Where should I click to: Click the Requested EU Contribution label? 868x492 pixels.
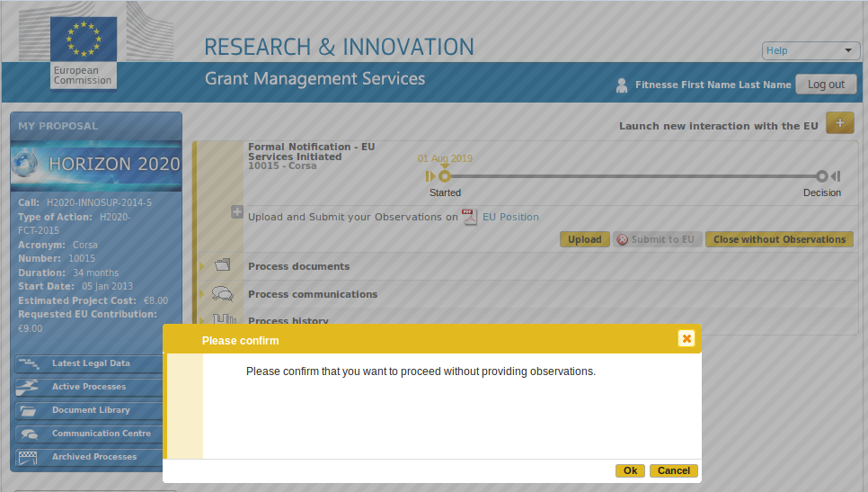pyautogui.click(x=87, y=314)
